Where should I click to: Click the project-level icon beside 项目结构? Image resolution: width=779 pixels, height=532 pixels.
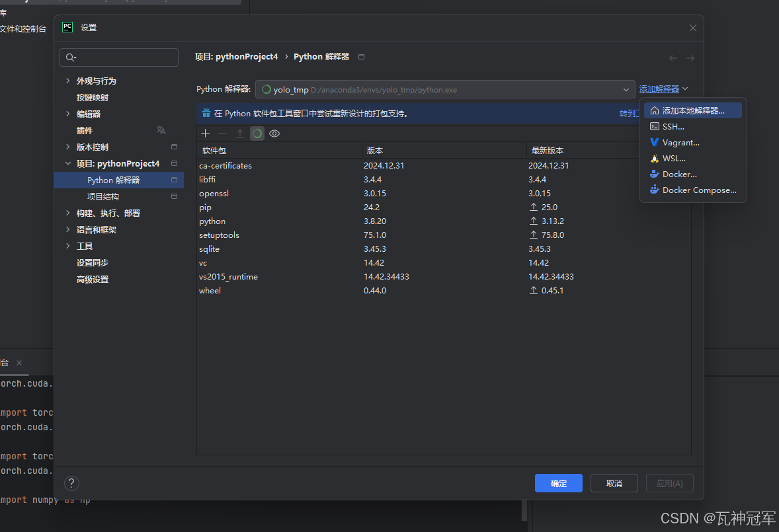pyautogui.click(x=174, y=196)
